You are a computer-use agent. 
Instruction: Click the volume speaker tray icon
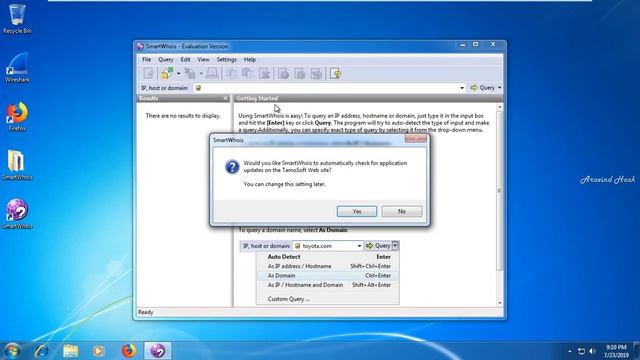click(593, 351)
